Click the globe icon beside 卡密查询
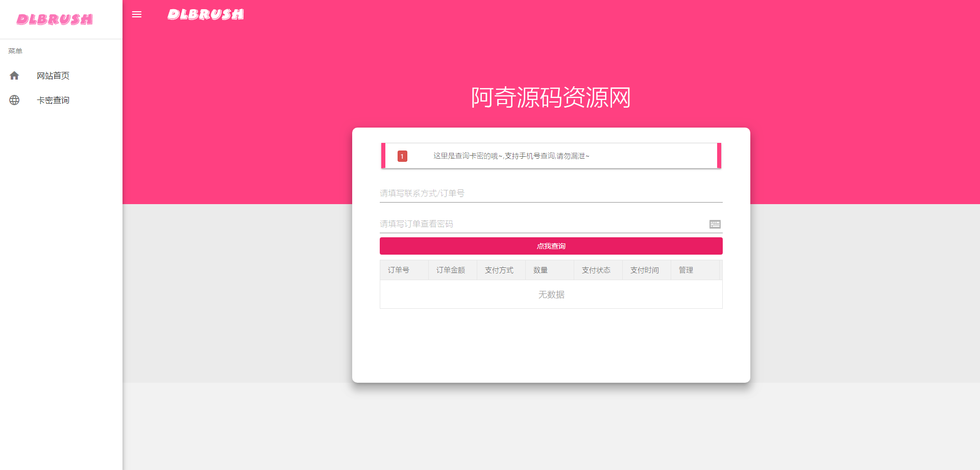 14,100
